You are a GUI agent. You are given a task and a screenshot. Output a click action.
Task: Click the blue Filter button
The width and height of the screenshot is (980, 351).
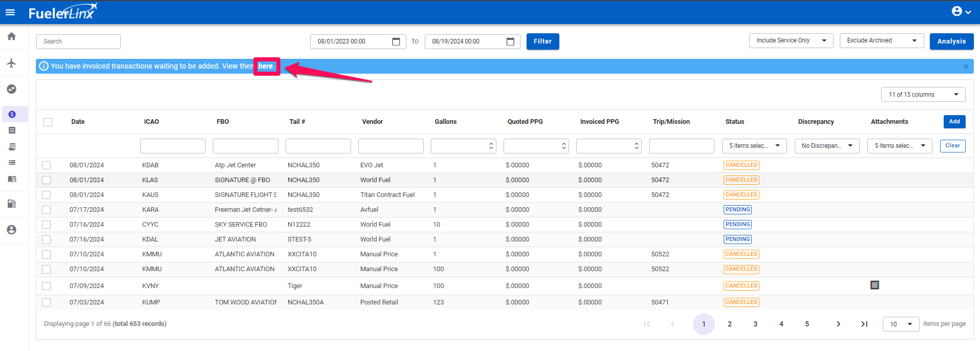(542, 41)
